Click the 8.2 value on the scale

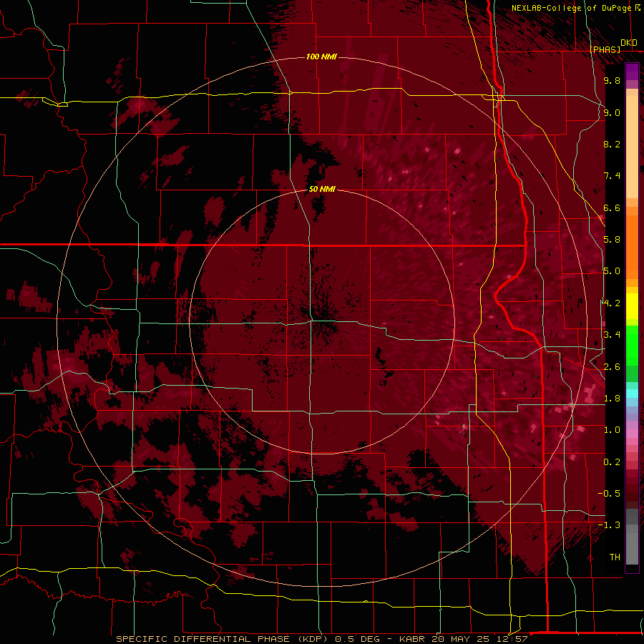pyautogui.click(x=612, y=144)
